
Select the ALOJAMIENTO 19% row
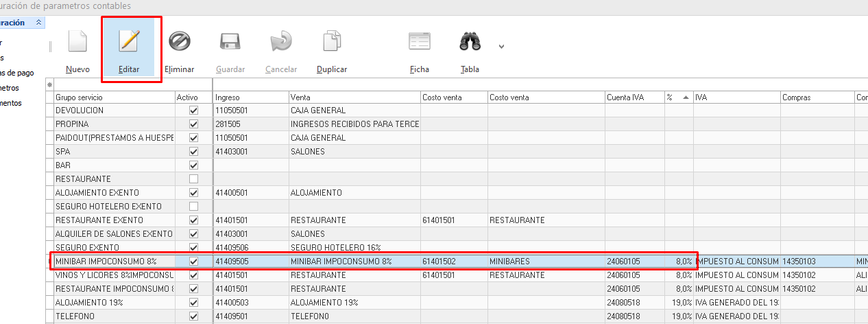point(114,303)
